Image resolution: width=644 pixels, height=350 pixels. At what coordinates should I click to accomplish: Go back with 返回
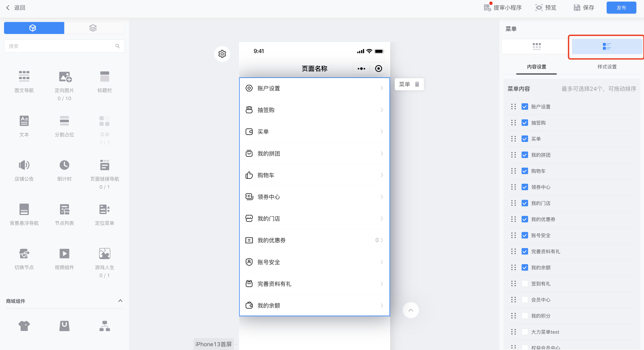pyautogui.click(x=16, y=8)
